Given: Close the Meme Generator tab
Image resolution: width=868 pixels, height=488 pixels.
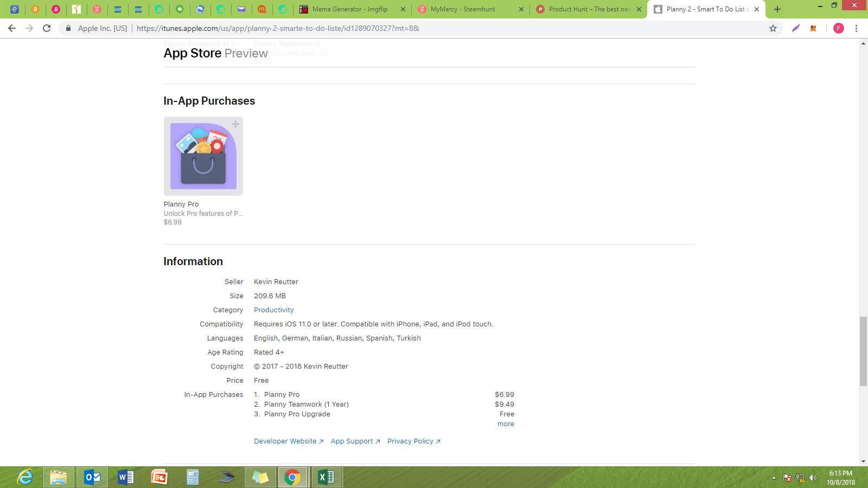Looking at the screenshot, I should pyautogui.click(x=403, y=9).
